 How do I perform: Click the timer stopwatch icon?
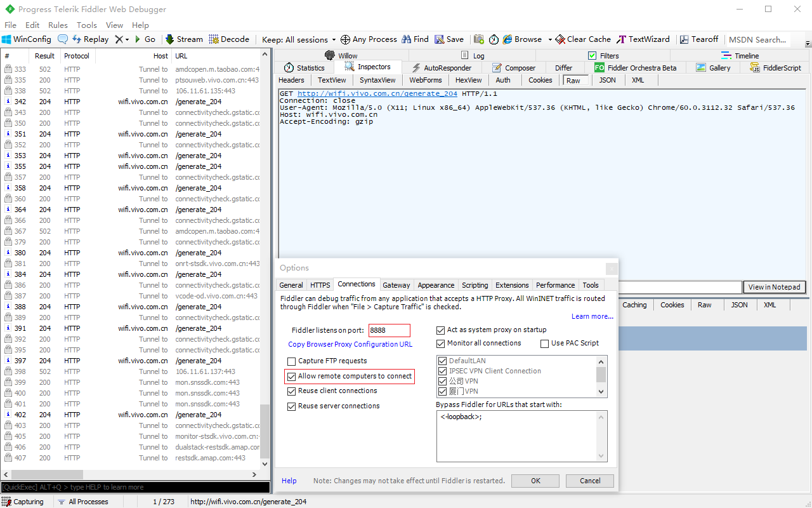494,39
